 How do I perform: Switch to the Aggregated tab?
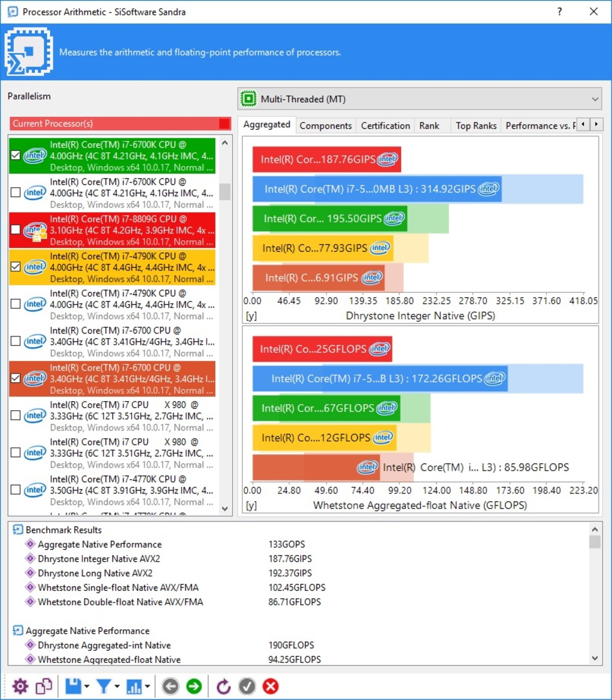(x=266, y=125)
